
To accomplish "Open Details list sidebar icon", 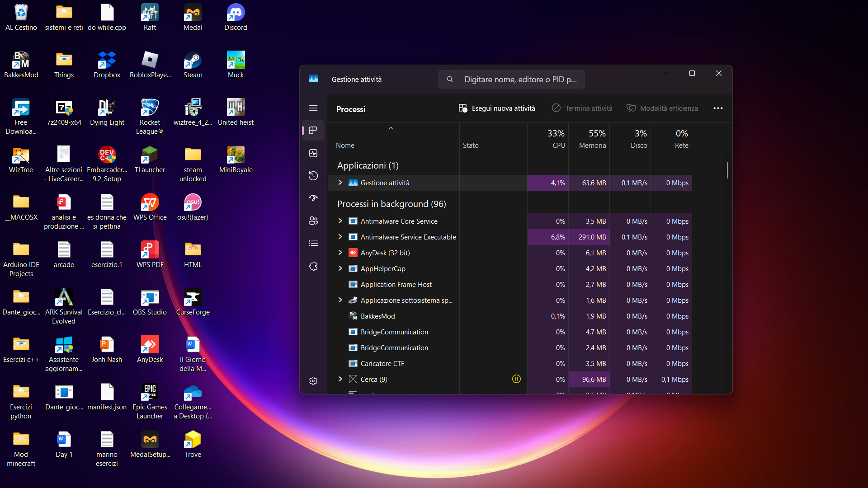I will [x=313, y=243].
